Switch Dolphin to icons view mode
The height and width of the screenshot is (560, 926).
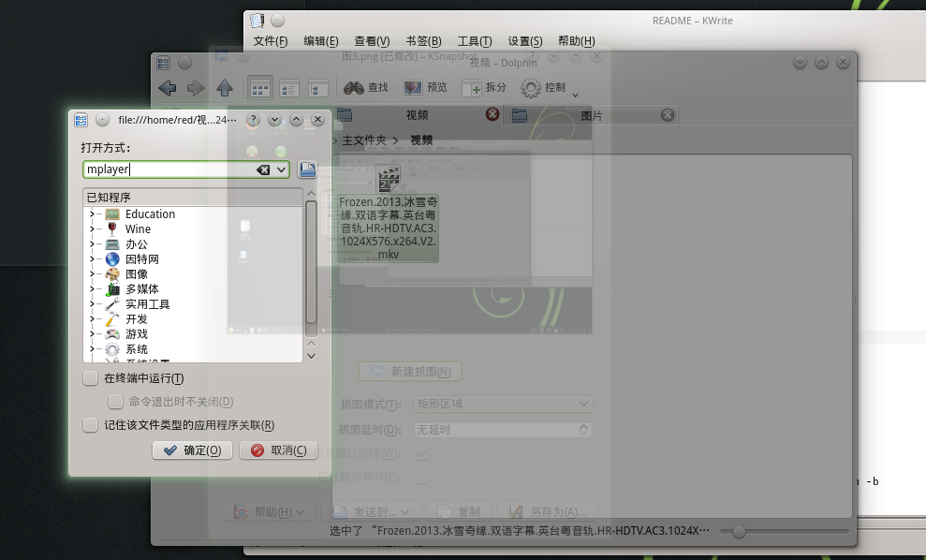(x=260, y=88)
